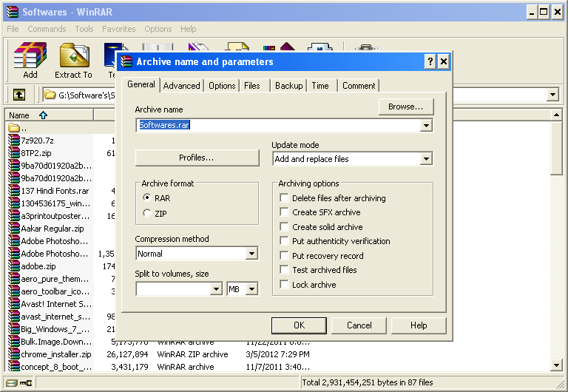The image size is (568, 392).
Task: Enable Create solid archive option
Action: [x=284, y=227]
